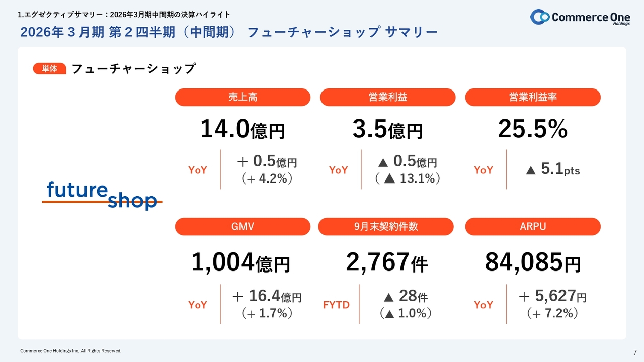
Task: Click the GMV header pill
Action: click(x=243, y=227)
